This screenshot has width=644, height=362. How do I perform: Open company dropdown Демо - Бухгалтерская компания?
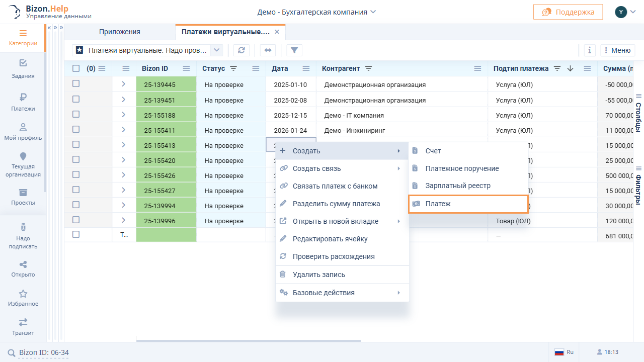[x=316, y=12]
